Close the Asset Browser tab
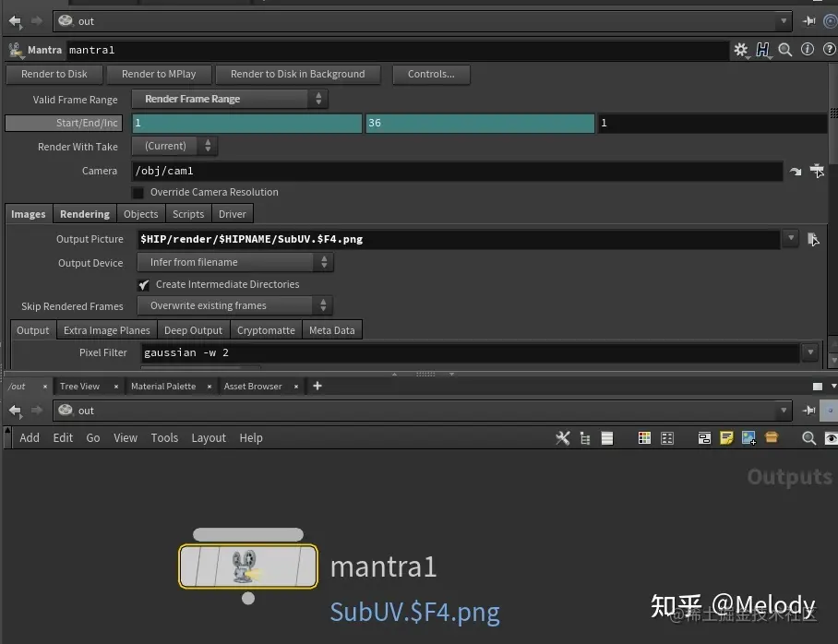 pos(296,387)
